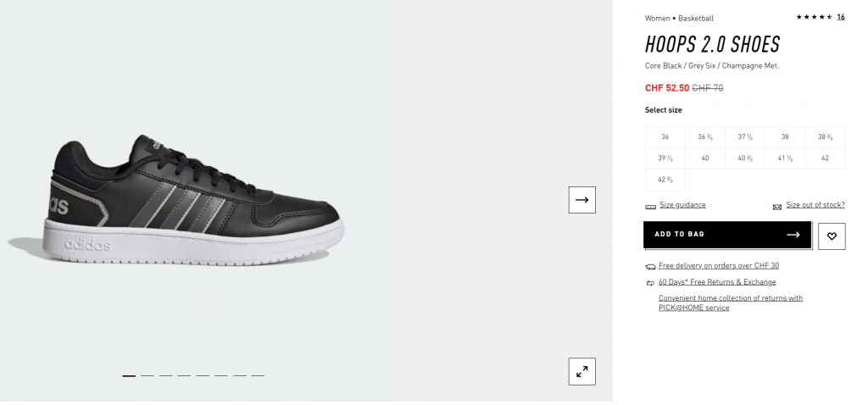This screenshot has width=868, height=405.
Task: Jump to second image carousel indicator
Action: click(147, 375)
